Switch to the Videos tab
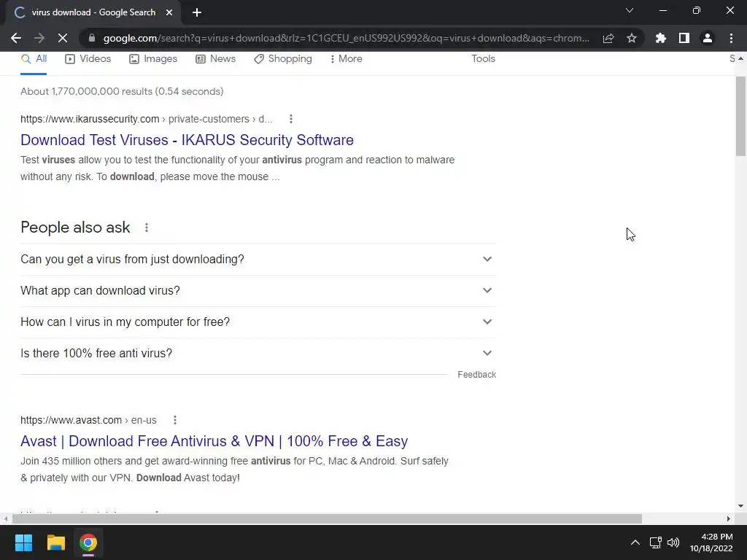 click(88, 58)
